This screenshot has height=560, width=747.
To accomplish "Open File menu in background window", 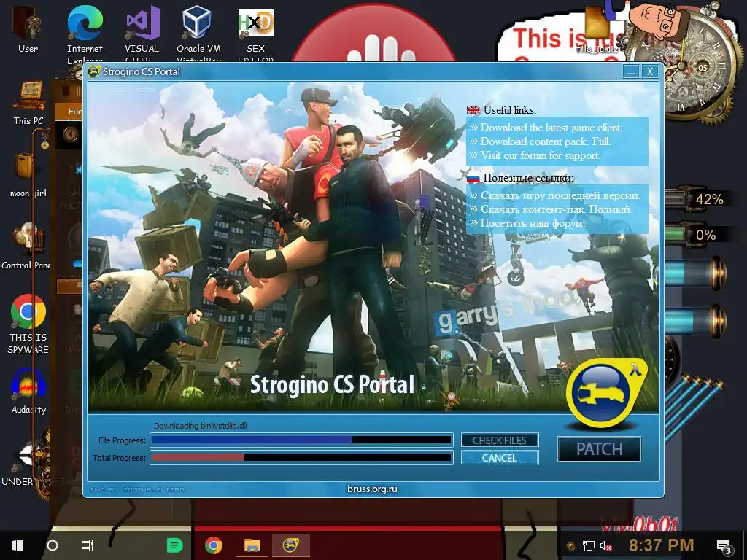I will pyautogui.click(x=74, y=112).
